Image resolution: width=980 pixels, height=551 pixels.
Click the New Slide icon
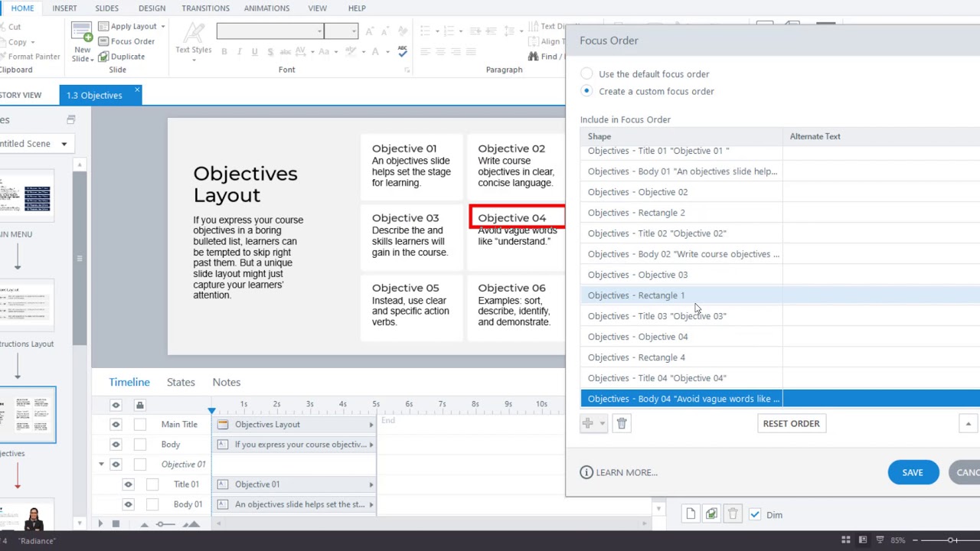[x=81, y=33]
